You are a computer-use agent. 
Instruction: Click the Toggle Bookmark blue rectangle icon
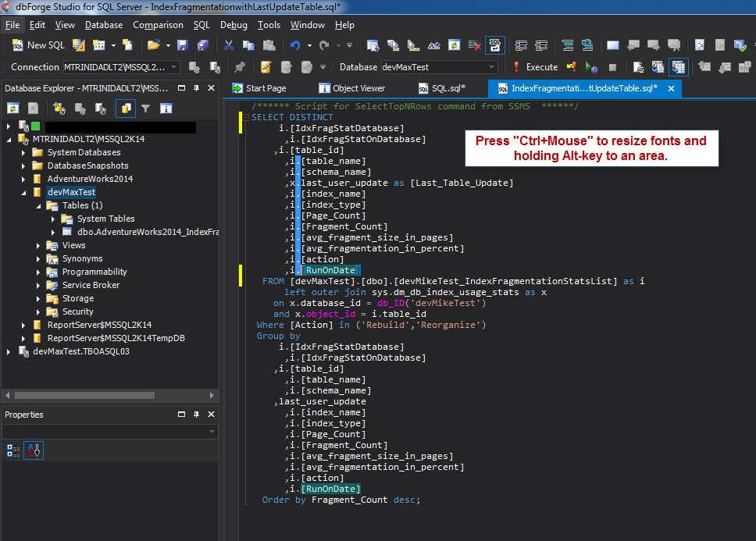coord(613,45)
